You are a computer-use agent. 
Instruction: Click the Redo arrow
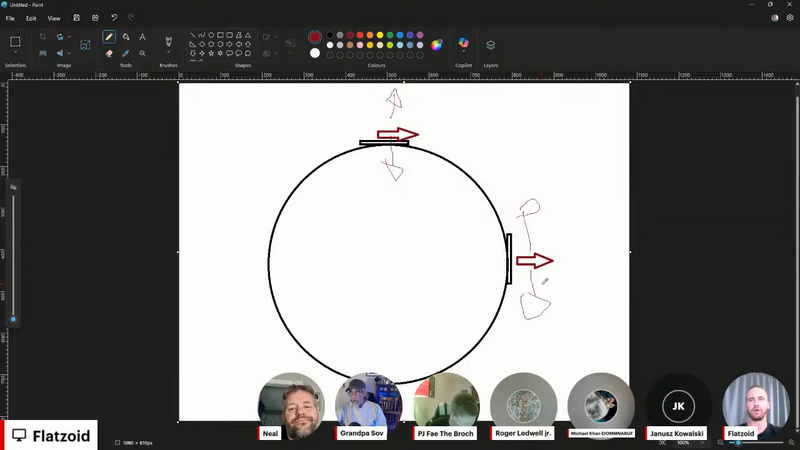[x=131, y=18]
